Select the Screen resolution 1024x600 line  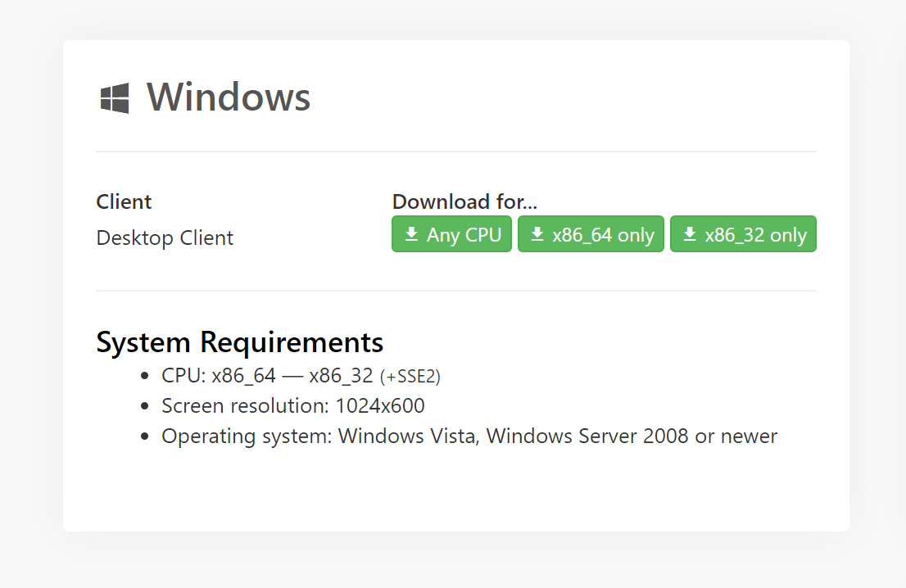tap(293, 406)
